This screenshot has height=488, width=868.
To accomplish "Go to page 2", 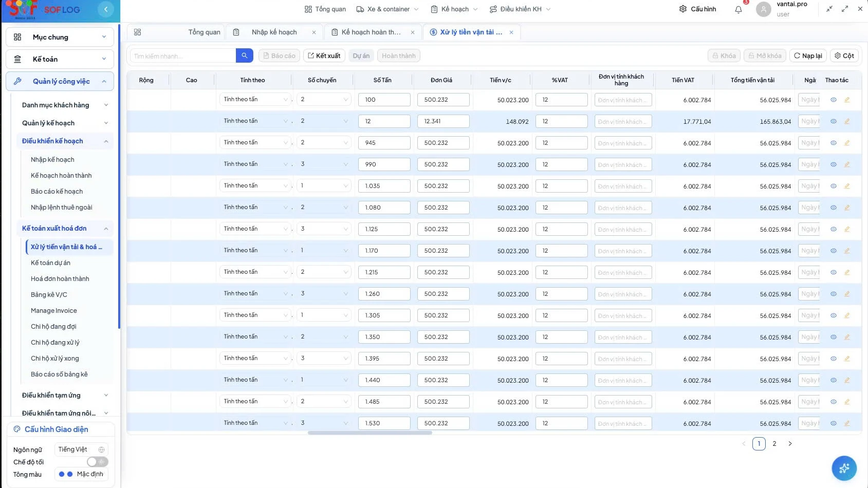I will [x=774, y=443].
